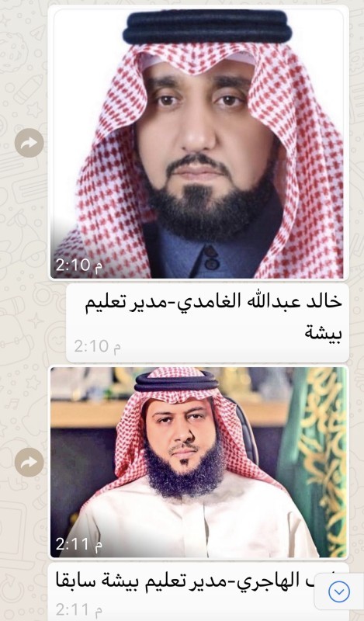Open the photo with the white background
The image size is (364, 621).
199,144
